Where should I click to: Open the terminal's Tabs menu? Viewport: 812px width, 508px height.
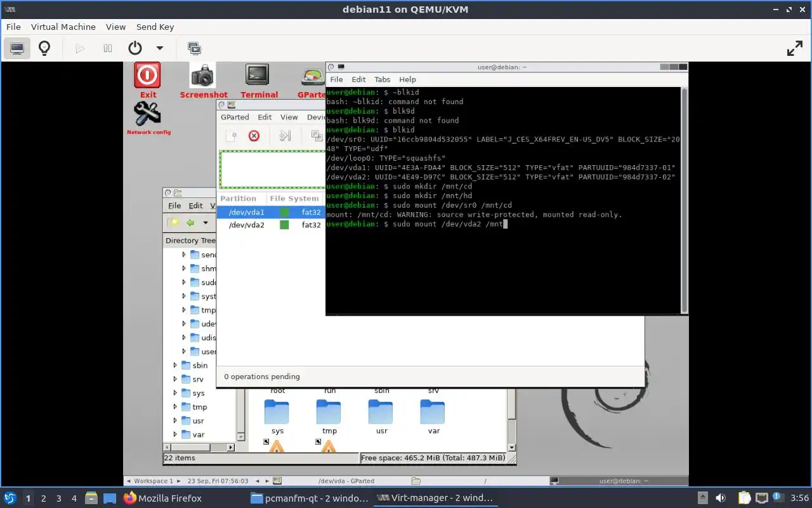coord(382,79)
